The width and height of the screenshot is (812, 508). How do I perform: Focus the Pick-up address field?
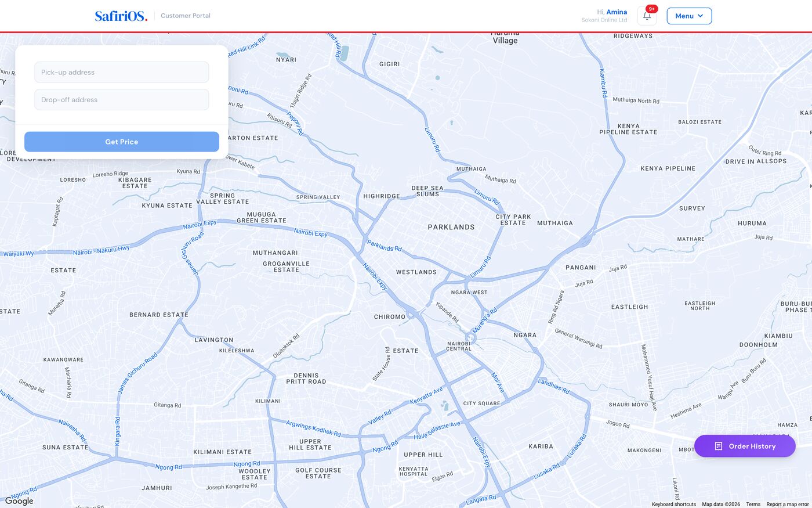tap(122, 72)
